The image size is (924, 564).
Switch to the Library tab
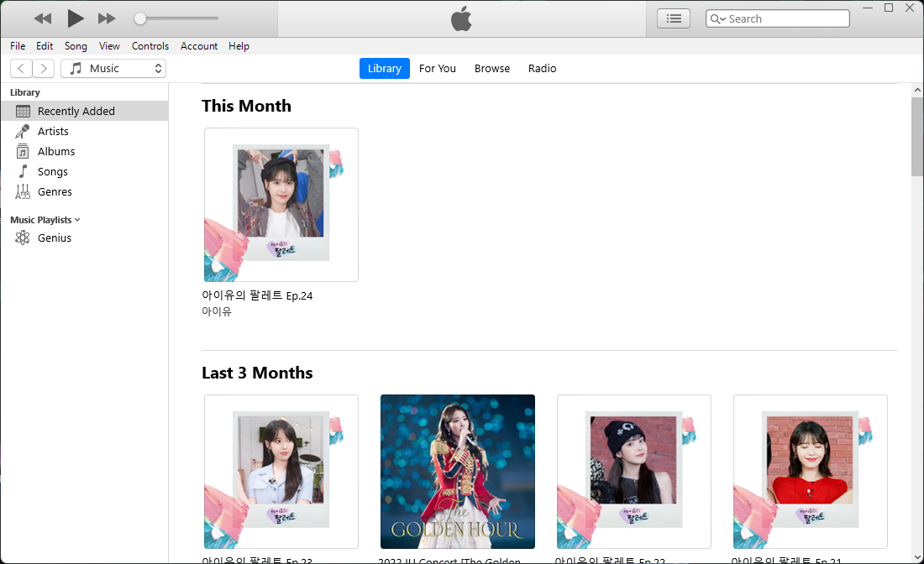[x=384, y=68]
